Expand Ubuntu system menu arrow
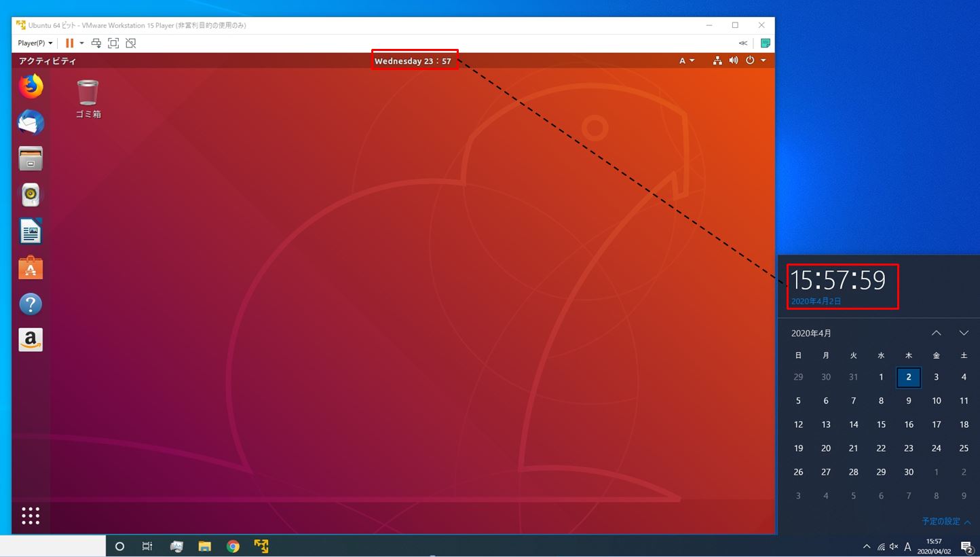Screen dimensions: 980x557 coord(764,60)
